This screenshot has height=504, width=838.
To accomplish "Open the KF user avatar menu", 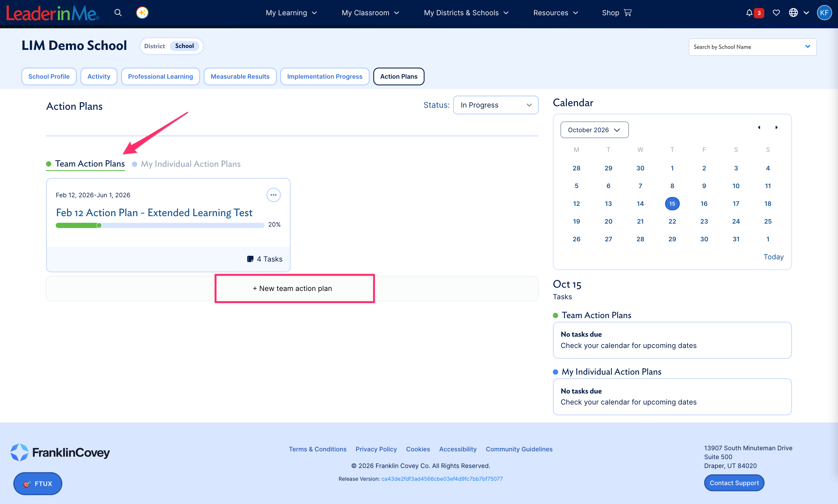I will pyautogui.click(x=824, y=12).
